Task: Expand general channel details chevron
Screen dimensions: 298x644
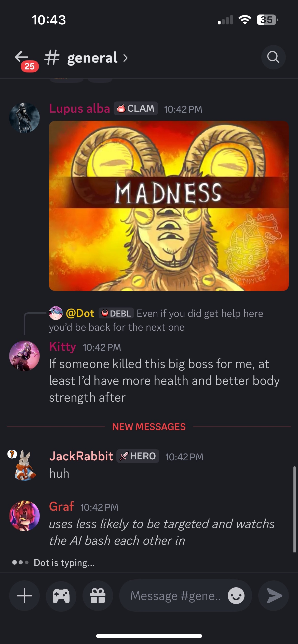Action: click(125, 58)
